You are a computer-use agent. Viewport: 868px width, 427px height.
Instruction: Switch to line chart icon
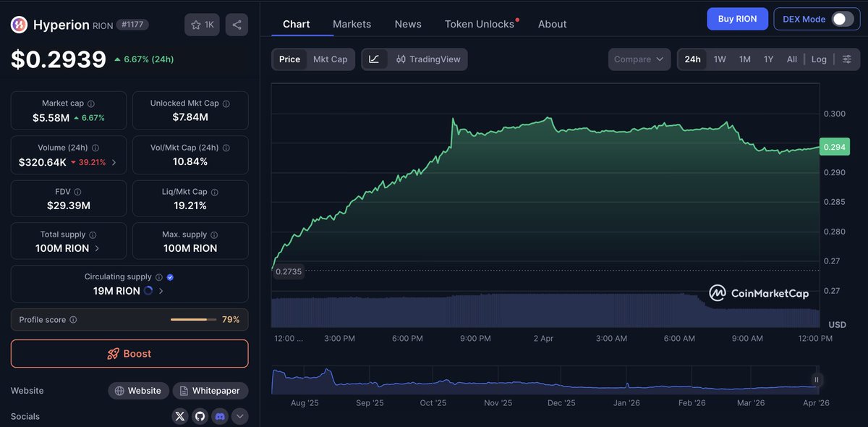point(374,59)
